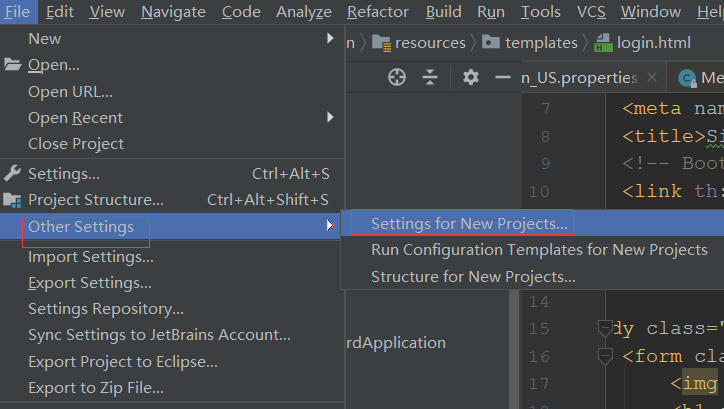Open the Refactor menu
This screenshot has width=724, height=409.
click(x=378, y=12)
